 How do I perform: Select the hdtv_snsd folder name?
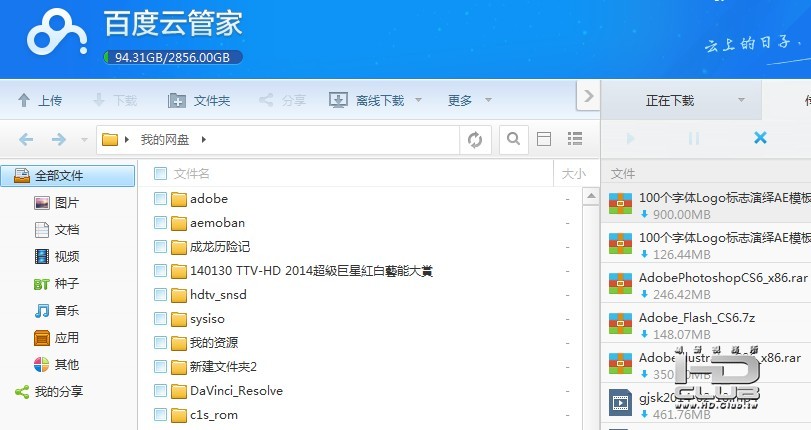(218, 295)
